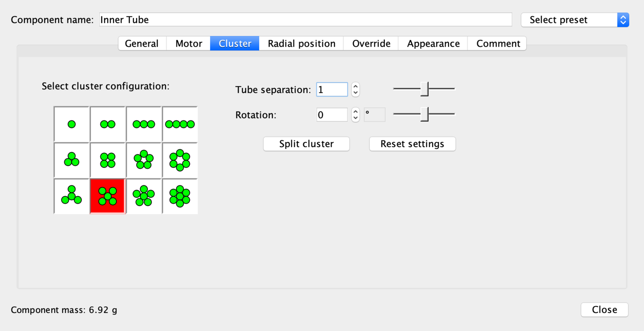Choose the three-tube triangle cluster
This screenshot has width=644, height=331.
(x=72, y=160)
